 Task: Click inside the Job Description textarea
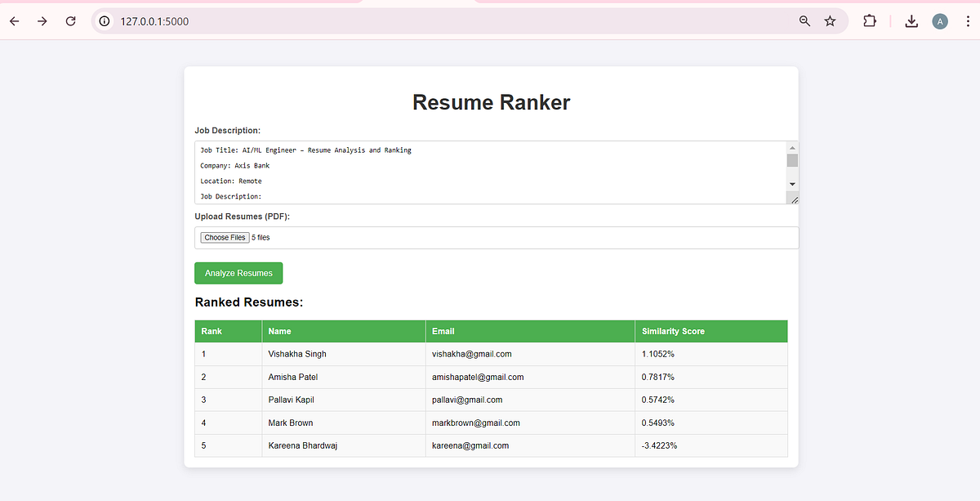pyautogui.click(x=490, y=172)
